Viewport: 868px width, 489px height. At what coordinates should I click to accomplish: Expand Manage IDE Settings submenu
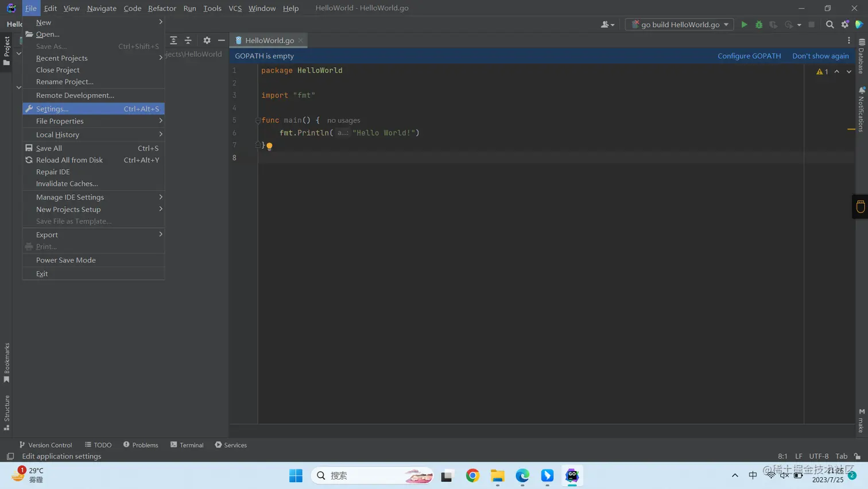[94, 197]
